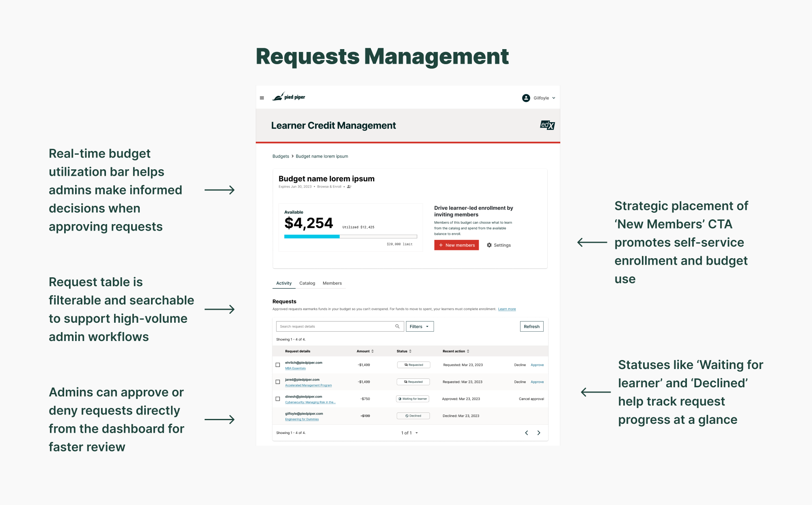Select the jared@piedpiper.com row checkbox
The width and height of the screenshot is (812, 505).
pyautogui.click(x=278, y=382)
